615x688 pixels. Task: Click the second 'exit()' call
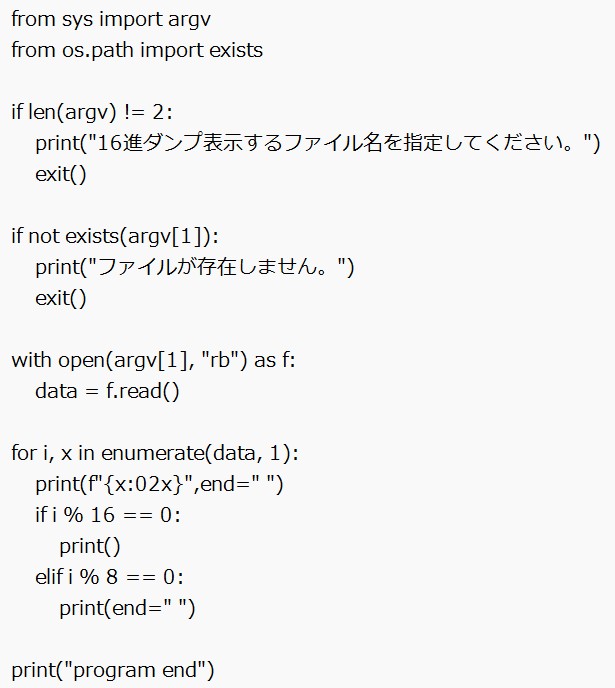61,298
